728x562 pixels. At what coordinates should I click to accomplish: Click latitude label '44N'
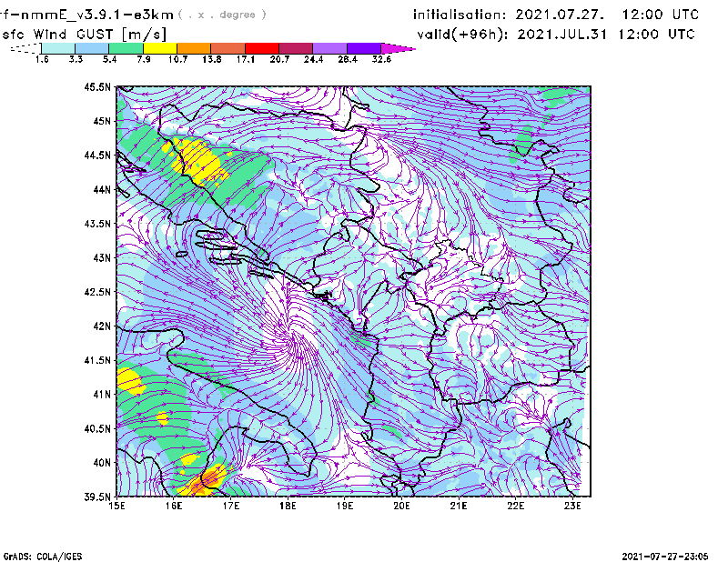pyautogui.click(x=102, y=189)
